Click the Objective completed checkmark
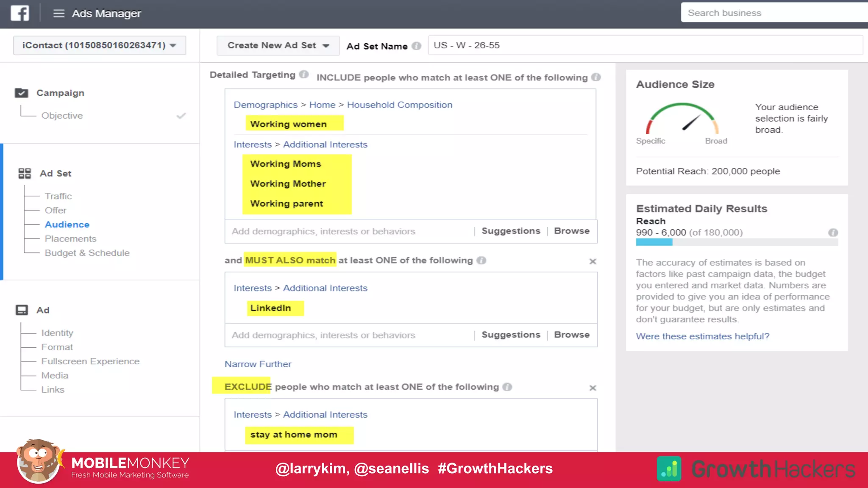This screenshot has width=868, height=488. 181,116
